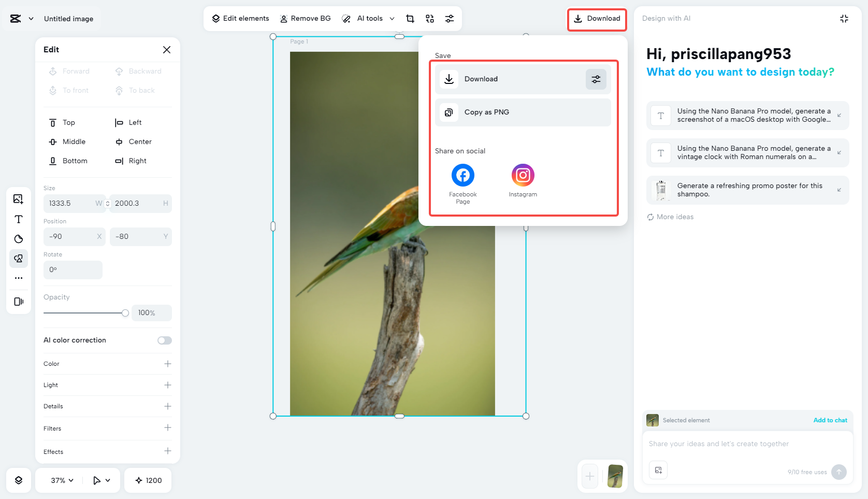Align element to Top

point(62,123)
